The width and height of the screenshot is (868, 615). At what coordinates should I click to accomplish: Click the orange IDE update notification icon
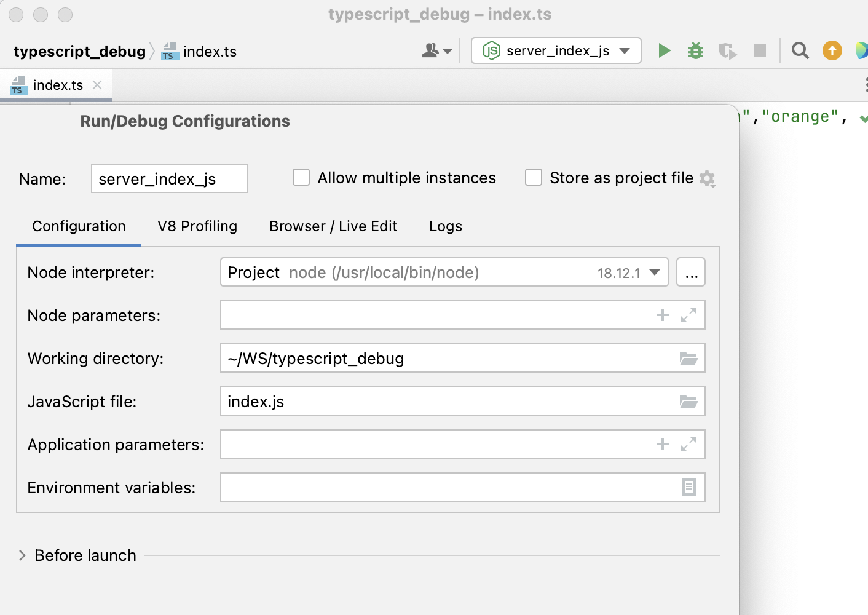832,50
